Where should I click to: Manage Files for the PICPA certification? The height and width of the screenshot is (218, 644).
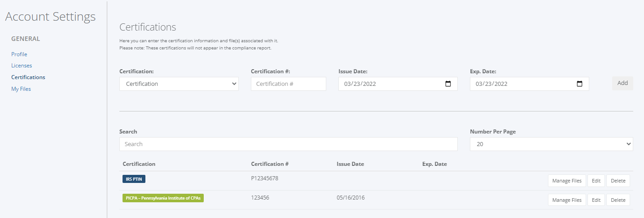(x=567, y=200)
